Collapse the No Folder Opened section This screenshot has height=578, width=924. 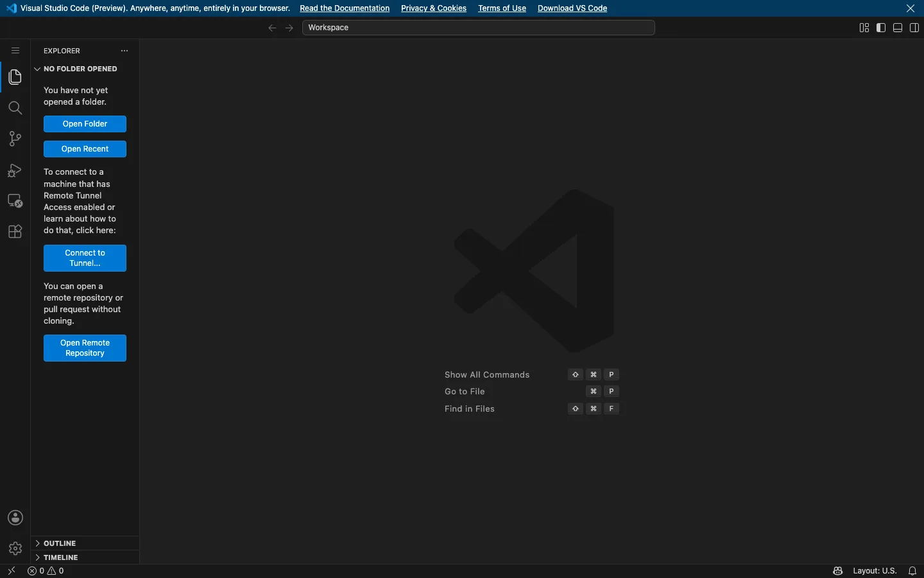(x=85, y=69)
